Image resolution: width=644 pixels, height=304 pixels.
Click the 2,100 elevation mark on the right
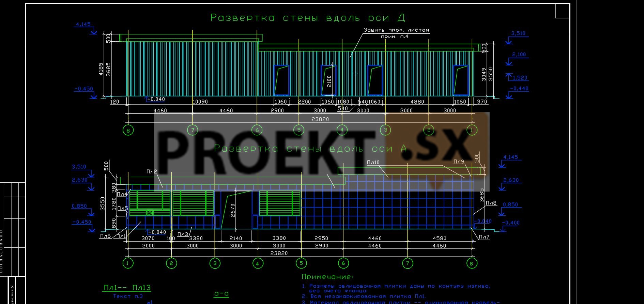519,55
